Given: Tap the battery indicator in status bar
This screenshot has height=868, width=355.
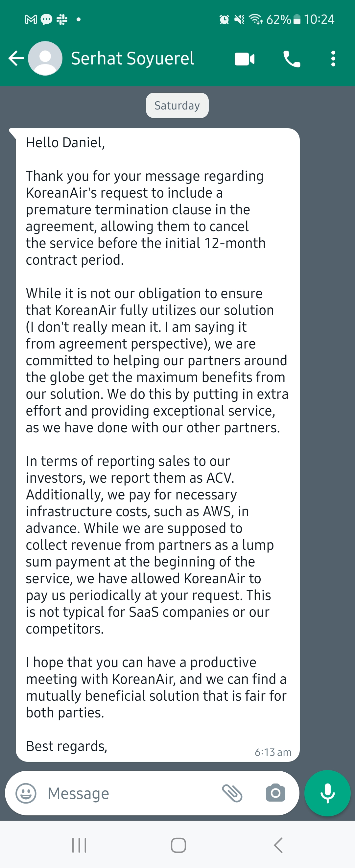Looking at the screenshot, I should [297, 19].
